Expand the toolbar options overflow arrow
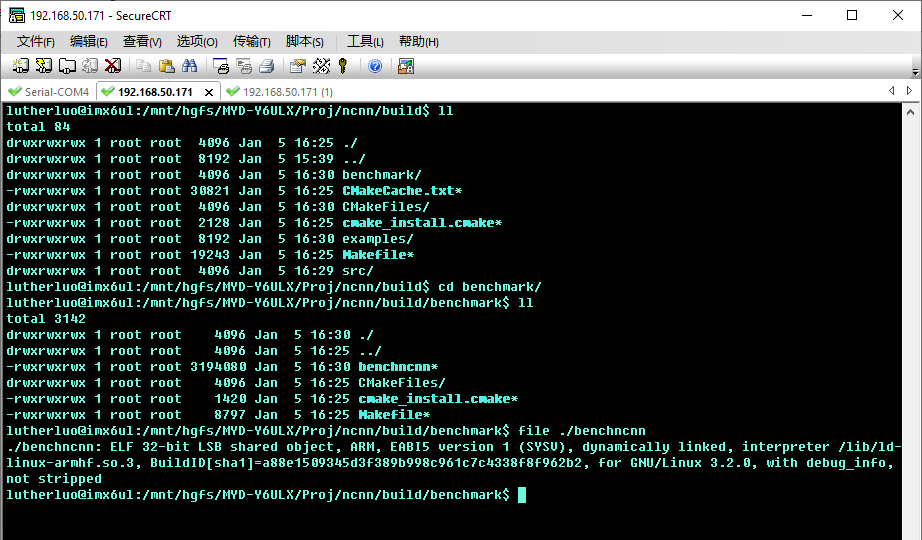The height and width of the screenshot is (540, 922). tap(915, 70)
